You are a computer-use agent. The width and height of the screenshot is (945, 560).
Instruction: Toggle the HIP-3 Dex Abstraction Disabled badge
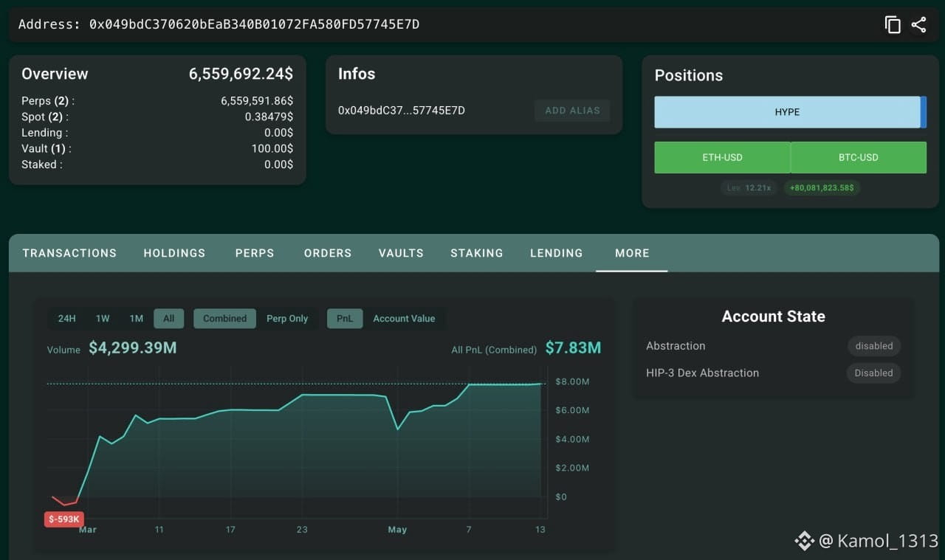(873, 373)
